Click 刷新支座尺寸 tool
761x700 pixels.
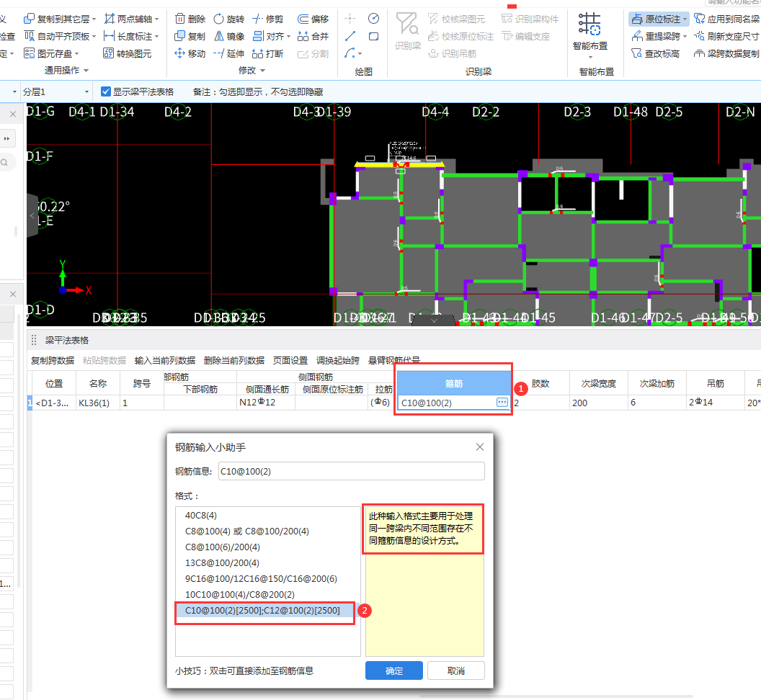[x=727, y=37]
